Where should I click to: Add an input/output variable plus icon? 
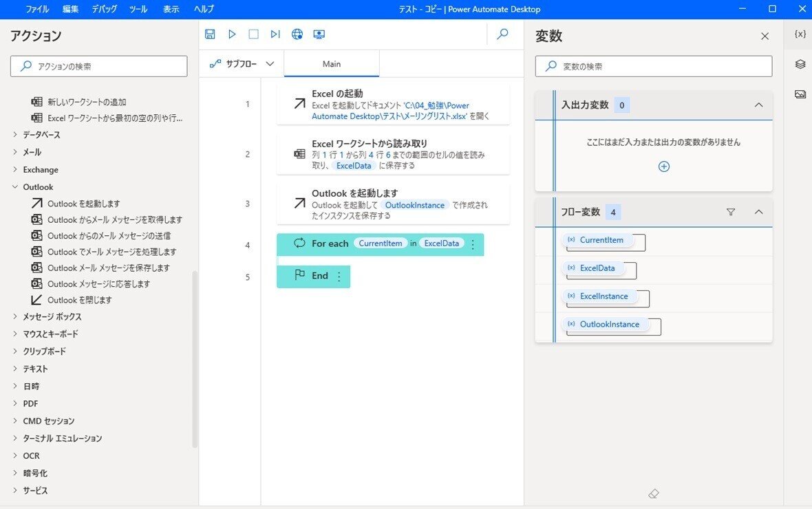664,166
